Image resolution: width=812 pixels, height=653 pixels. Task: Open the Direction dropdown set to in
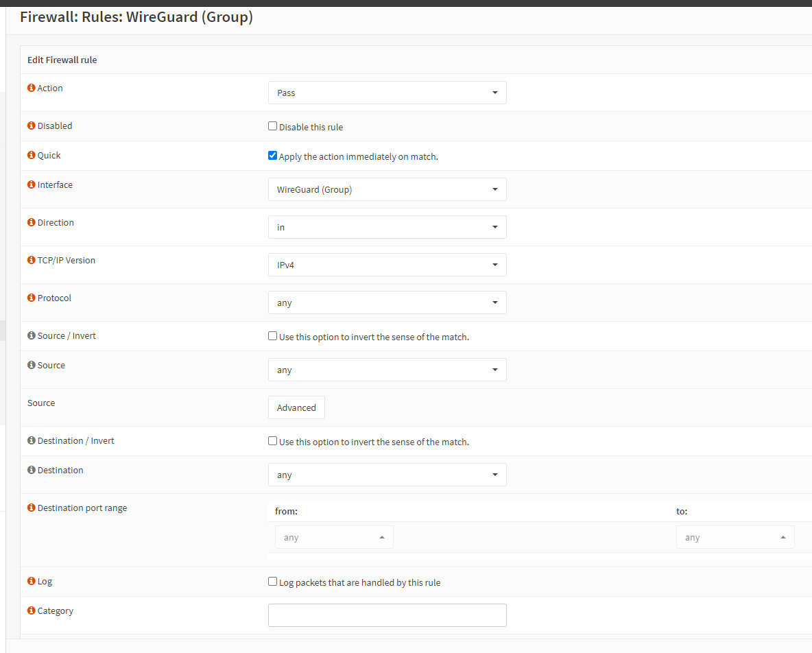[x=387, y=227]
